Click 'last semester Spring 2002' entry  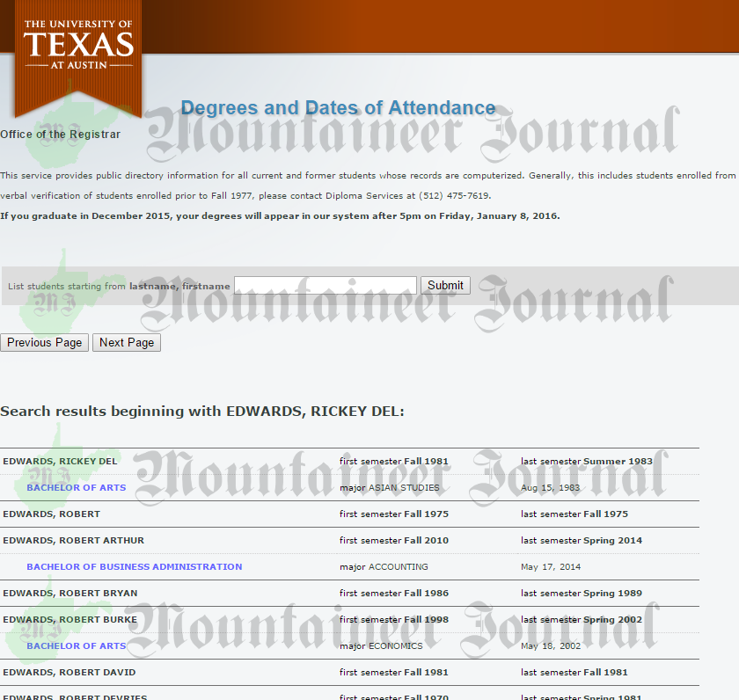582,619
